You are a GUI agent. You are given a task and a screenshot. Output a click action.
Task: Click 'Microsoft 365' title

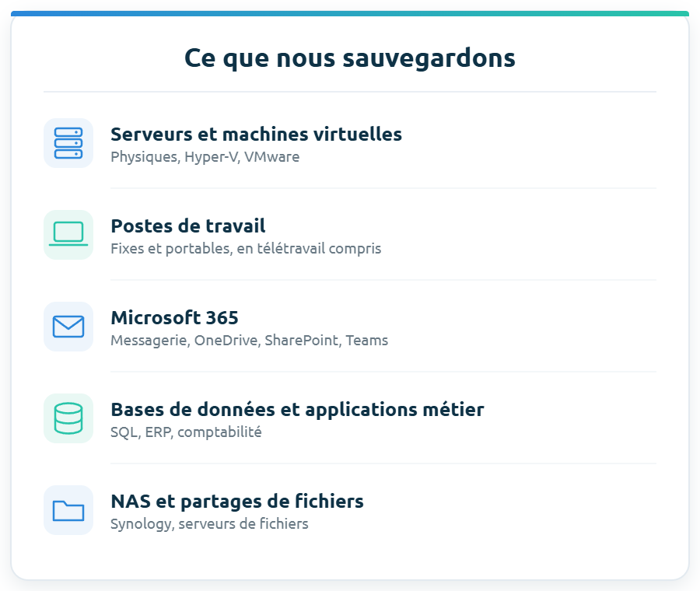click(x=174, y=318)
